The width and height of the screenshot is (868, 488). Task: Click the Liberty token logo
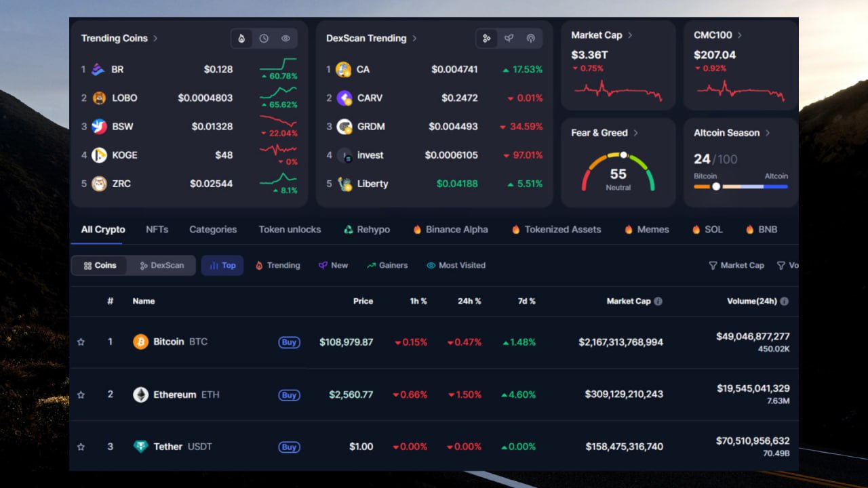(344, 184)
